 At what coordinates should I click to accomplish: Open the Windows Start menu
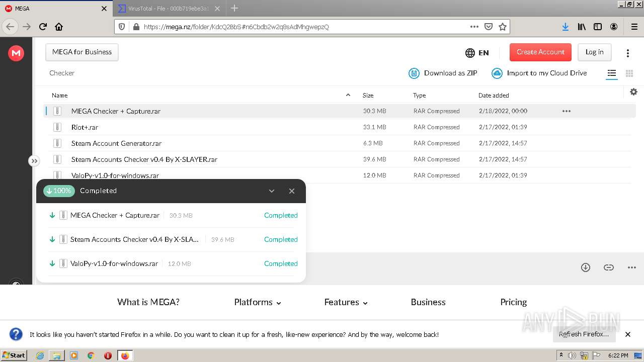point(14,355)
